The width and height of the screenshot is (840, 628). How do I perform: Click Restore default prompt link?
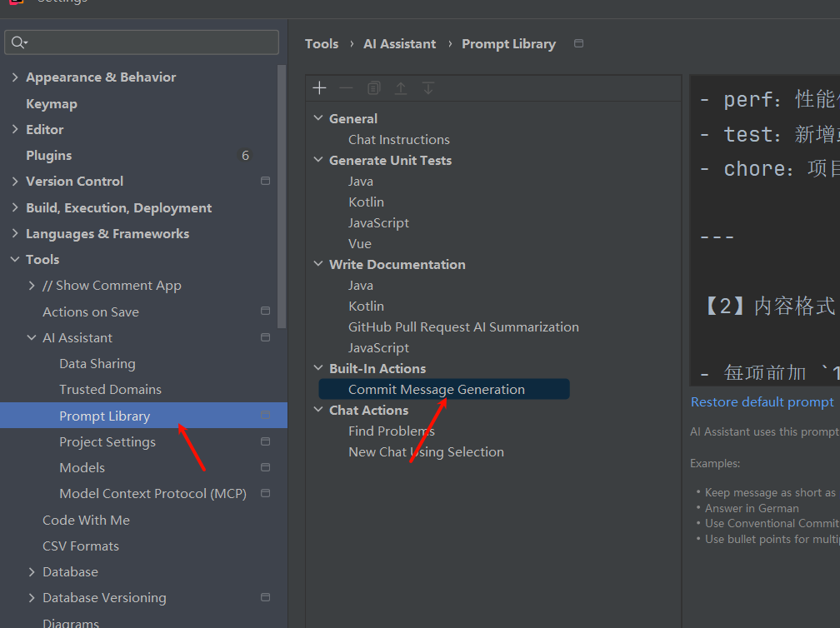coord(762,402)
